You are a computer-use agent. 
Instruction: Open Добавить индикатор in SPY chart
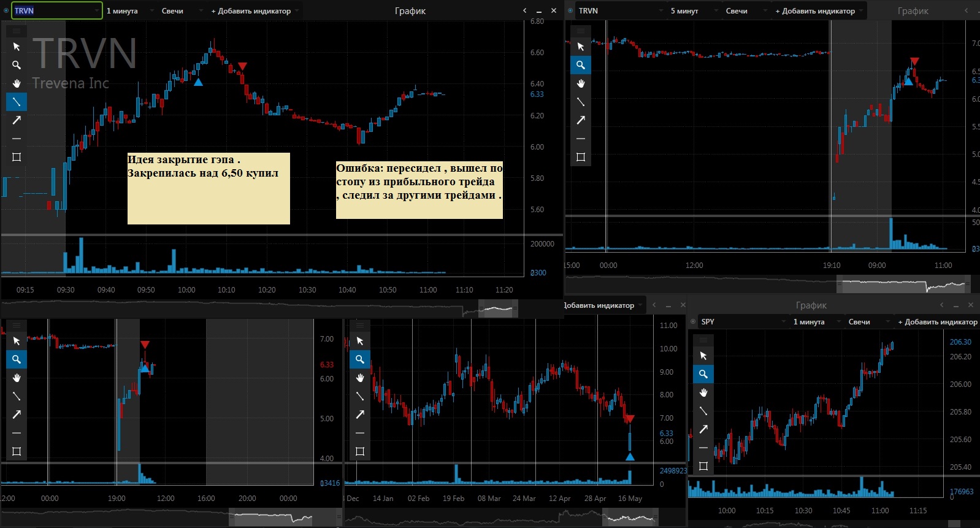click(x=937, y=321)
